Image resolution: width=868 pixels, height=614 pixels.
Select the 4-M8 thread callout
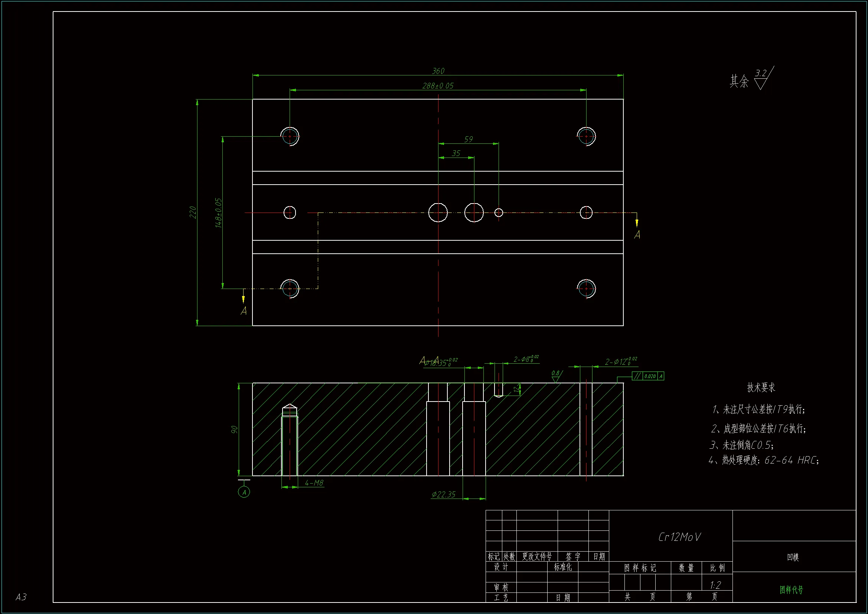coord(314,483)
